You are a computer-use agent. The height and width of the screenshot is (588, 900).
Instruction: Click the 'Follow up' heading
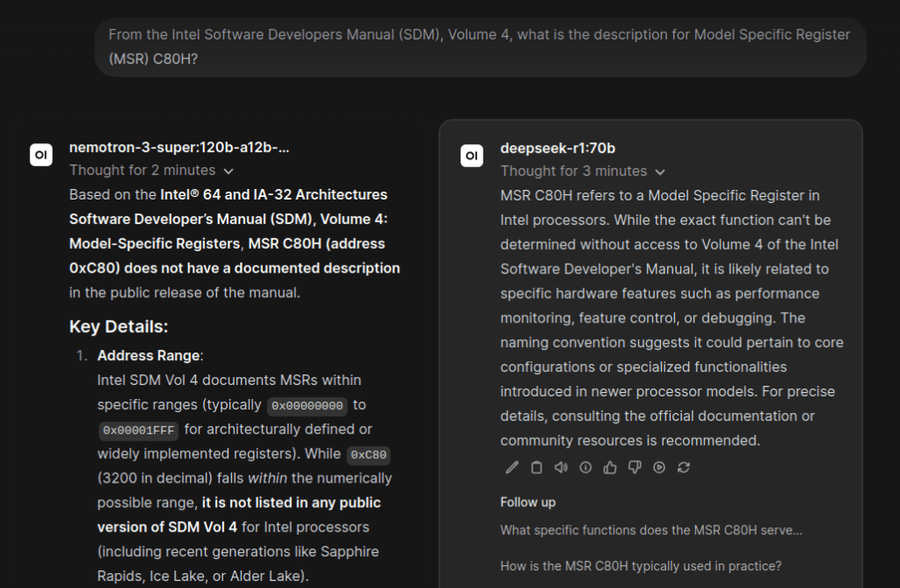coord(527,503)
